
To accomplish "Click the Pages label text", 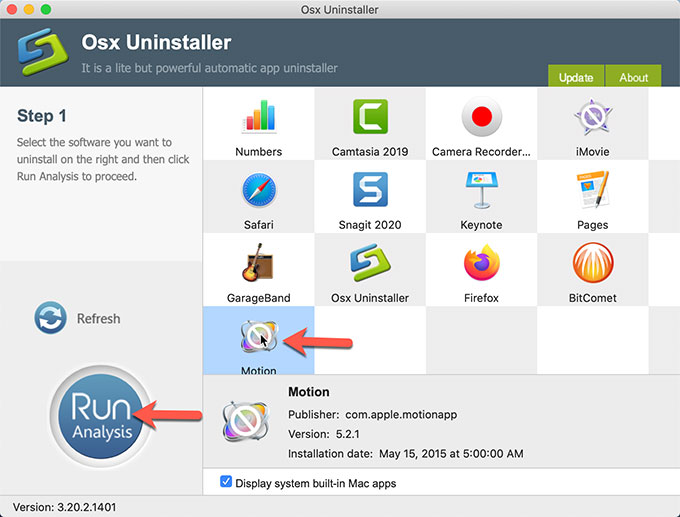I will point(593,225).
